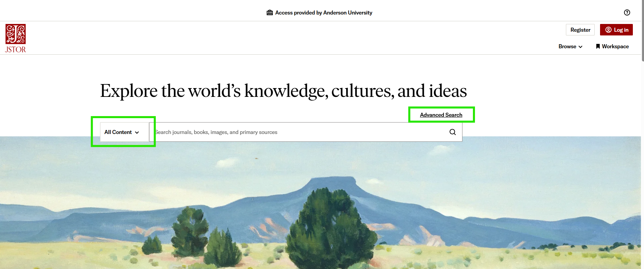Open the All Content filter dropdown
The image size is (644, 269).
121,132
